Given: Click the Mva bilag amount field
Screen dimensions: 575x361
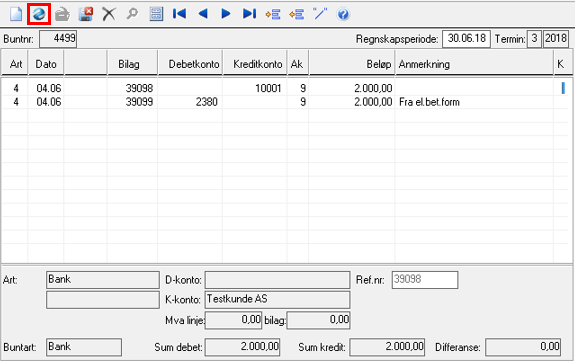Looking at the screenshot, I should click(x=318, y=320).
